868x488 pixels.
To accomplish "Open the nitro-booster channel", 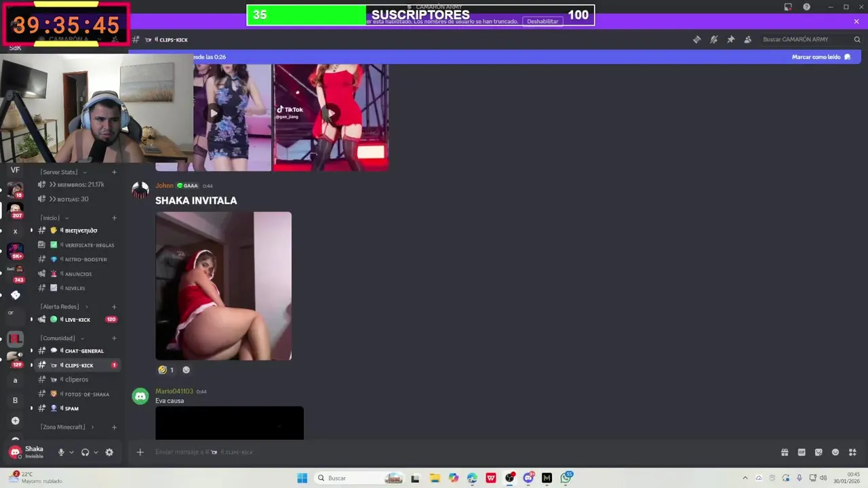I will tap(77, 260).
